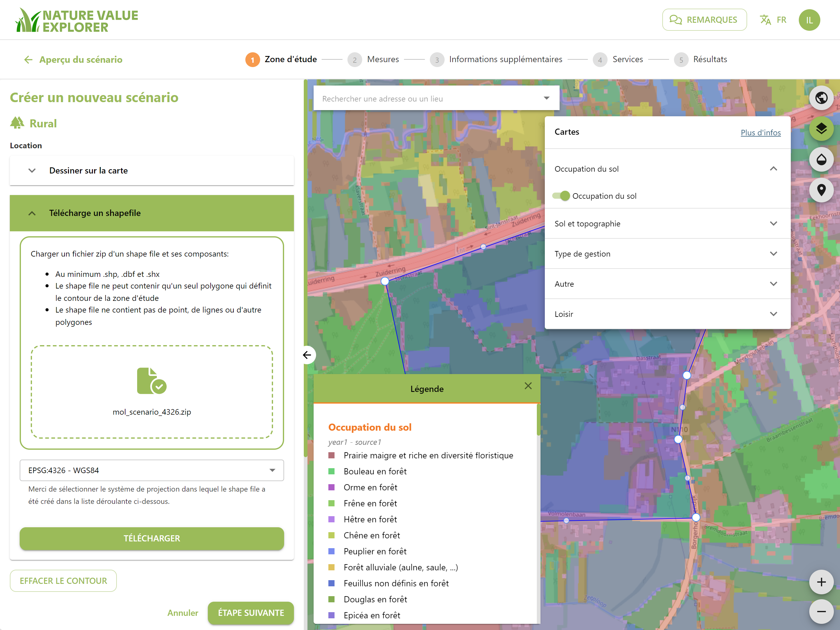Go to step 3 Informations supplémentaires
The image size is (840, 630).
click(x=496, y=60)
